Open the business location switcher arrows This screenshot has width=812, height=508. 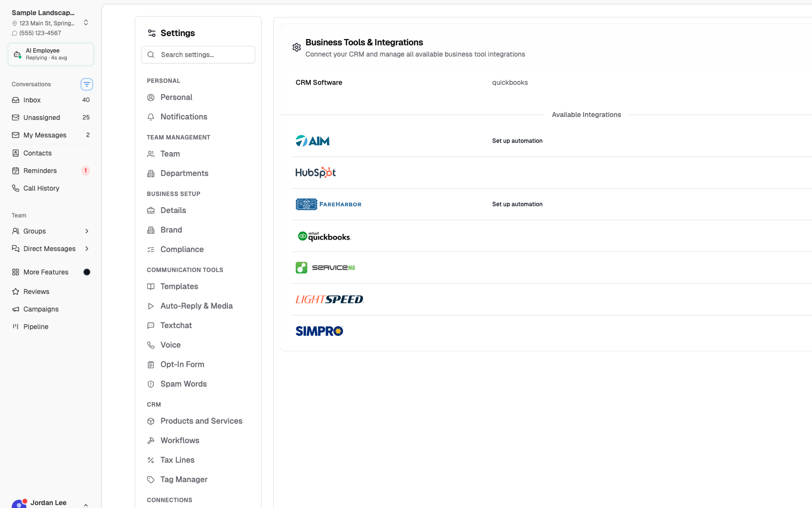(86, 22)
